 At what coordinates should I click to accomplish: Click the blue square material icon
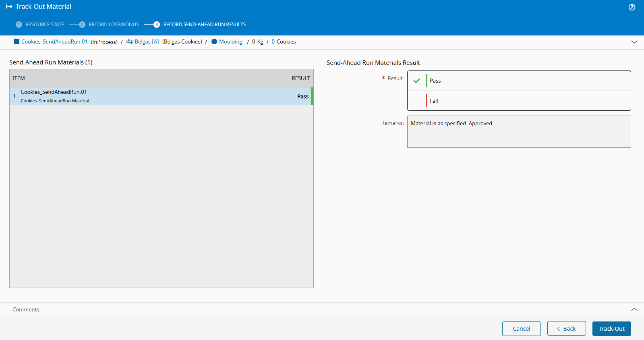[17, 41]
